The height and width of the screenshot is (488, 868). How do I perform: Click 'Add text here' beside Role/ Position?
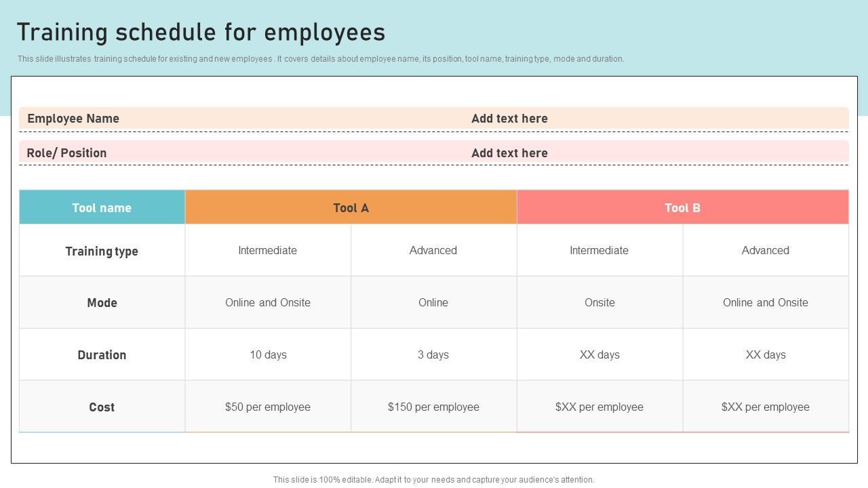tap(509, 153)
